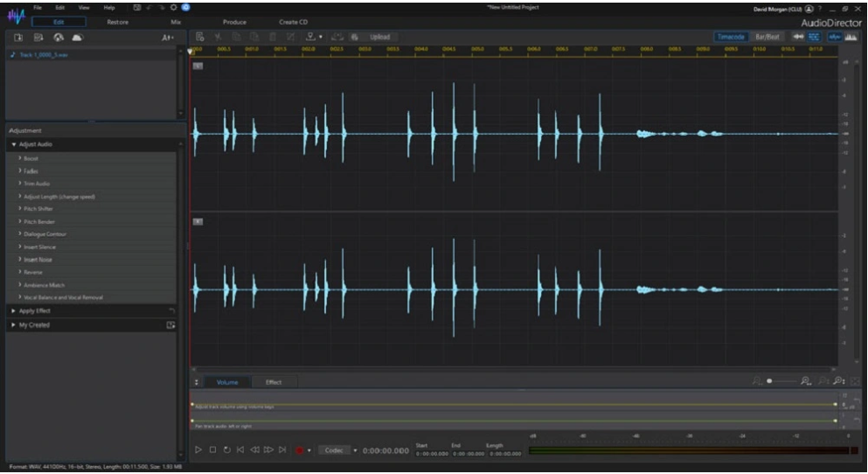868x474 pixels.
Task: Expand the My Created section
Action: [x=13, y=325]
